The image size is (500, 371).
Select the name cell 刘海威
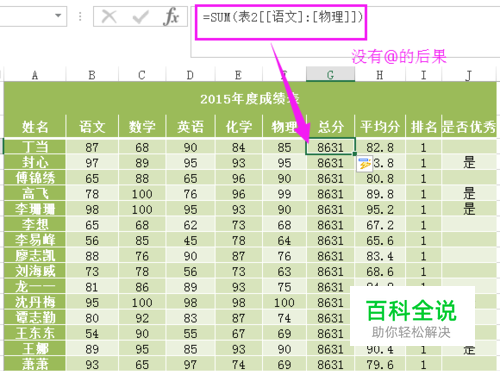click(35, 271)
